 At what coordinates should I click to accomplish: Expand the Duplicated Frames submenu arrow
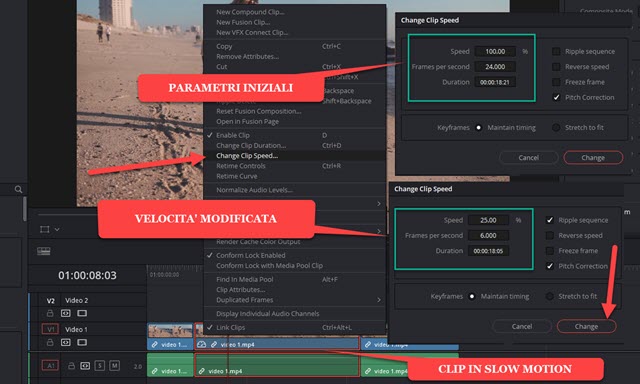click(x=379, y=300)
